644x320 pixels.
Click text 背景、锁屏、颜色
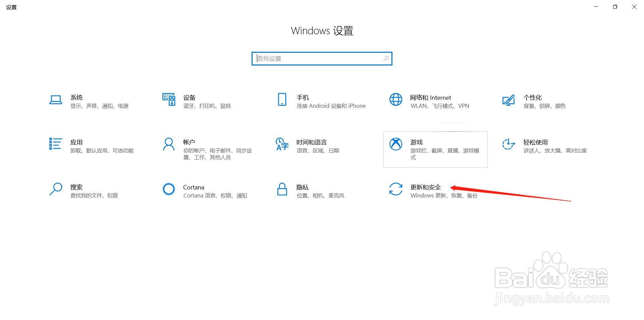(544, 106)
